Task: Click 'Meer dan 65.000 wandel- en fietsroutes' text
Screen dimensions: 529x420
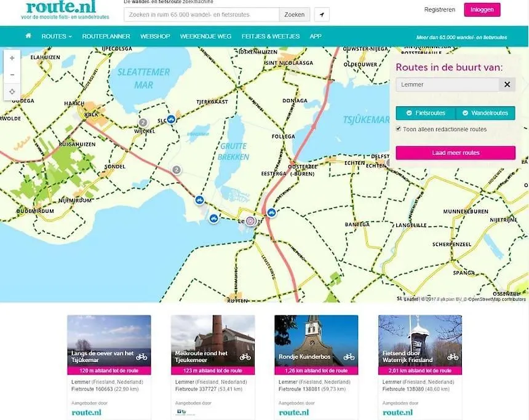Action: 461,38
